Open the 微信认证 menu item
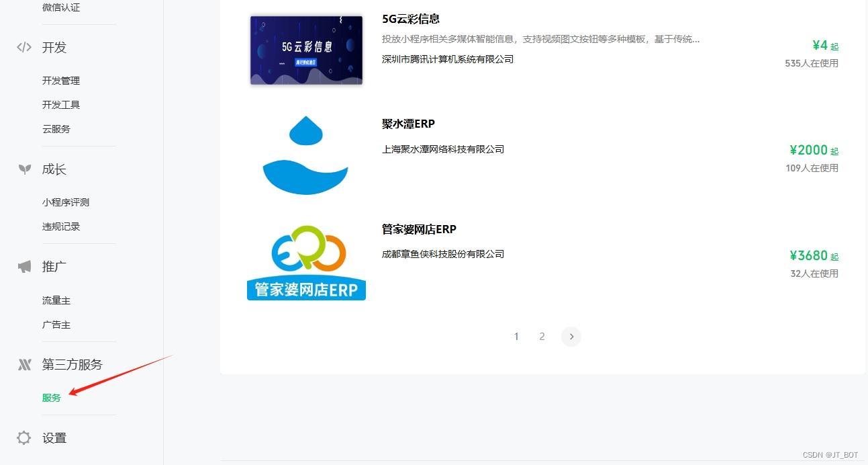Viewport: 868px width, 465px height. pos(61,7)
